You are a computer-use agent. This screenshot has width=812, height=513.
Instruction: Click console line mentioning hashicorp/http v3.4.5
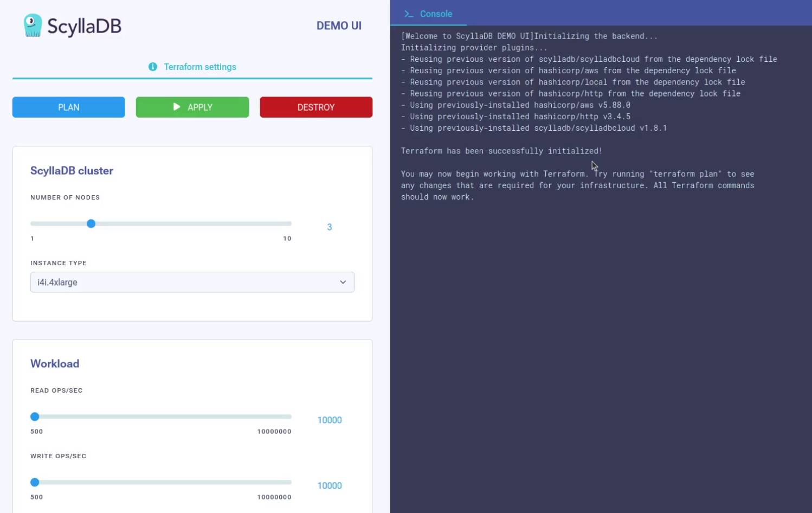[515, 117]
